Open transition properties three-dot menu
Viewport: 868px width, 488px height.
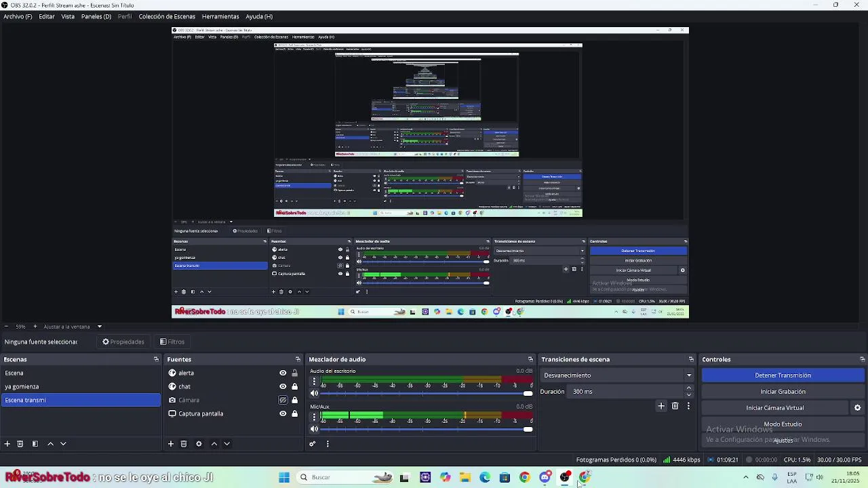pos(688,406)
